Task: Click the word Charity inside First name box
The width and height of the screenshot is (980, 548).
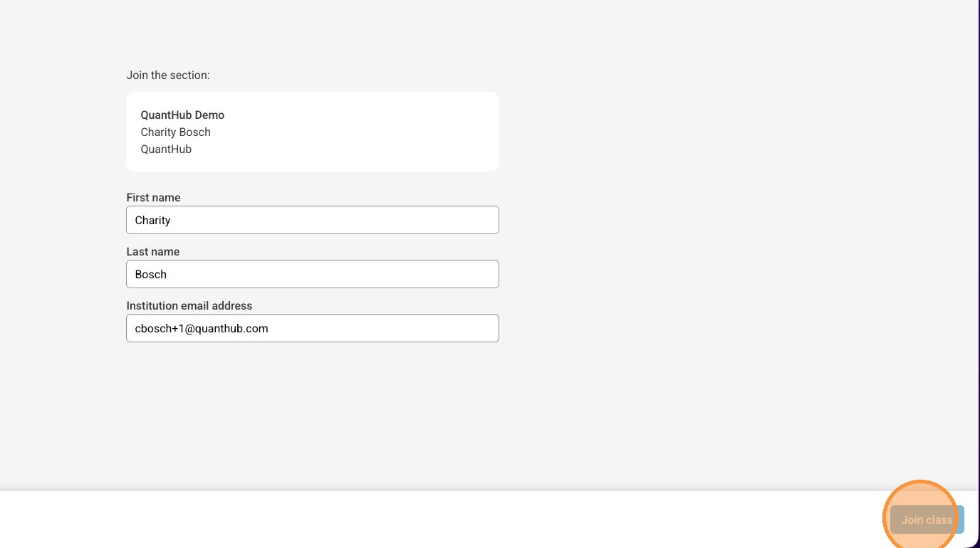Action: pos(152,220)
